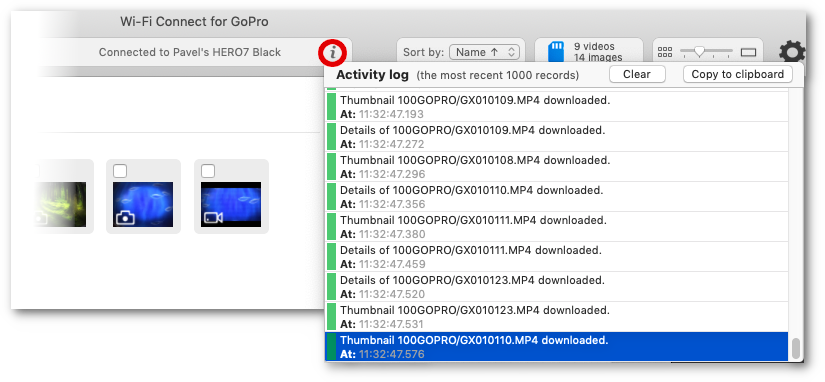The image size is (825, 382).
Task: Click the timestamp 11:32:47.193
Action: click(x=391, y=114)
